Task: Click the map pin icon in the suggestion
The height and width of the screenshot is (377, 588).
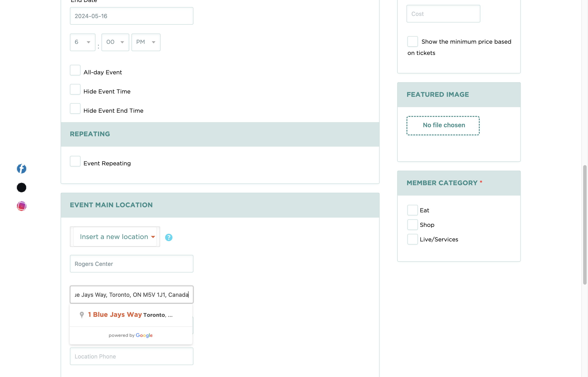Action: [x=82, y=315]
